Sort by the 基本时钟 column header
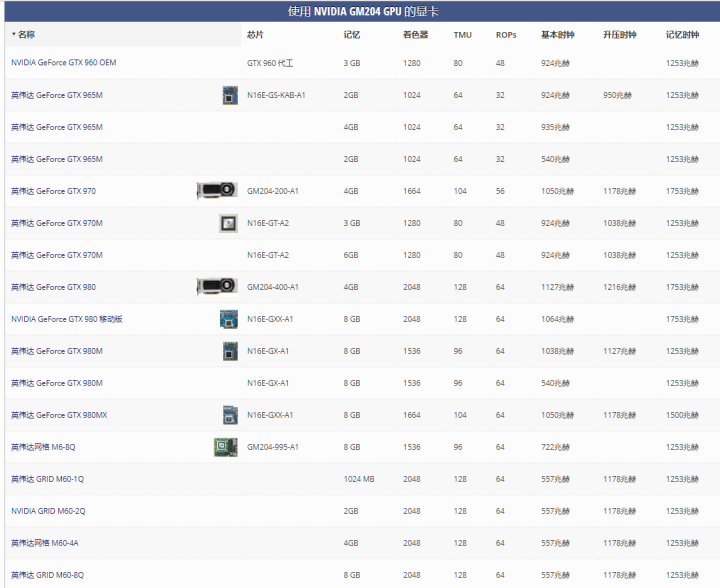 pyautogui.click(x=557, y=34)
